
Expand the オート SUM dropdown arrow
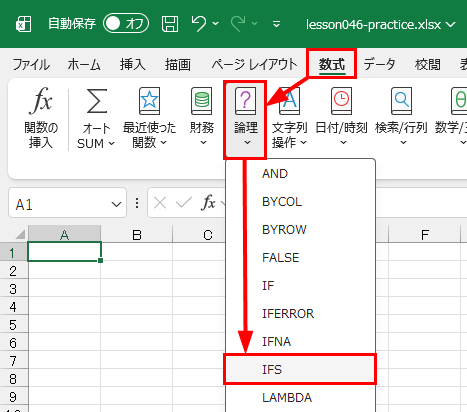point(112,144)
